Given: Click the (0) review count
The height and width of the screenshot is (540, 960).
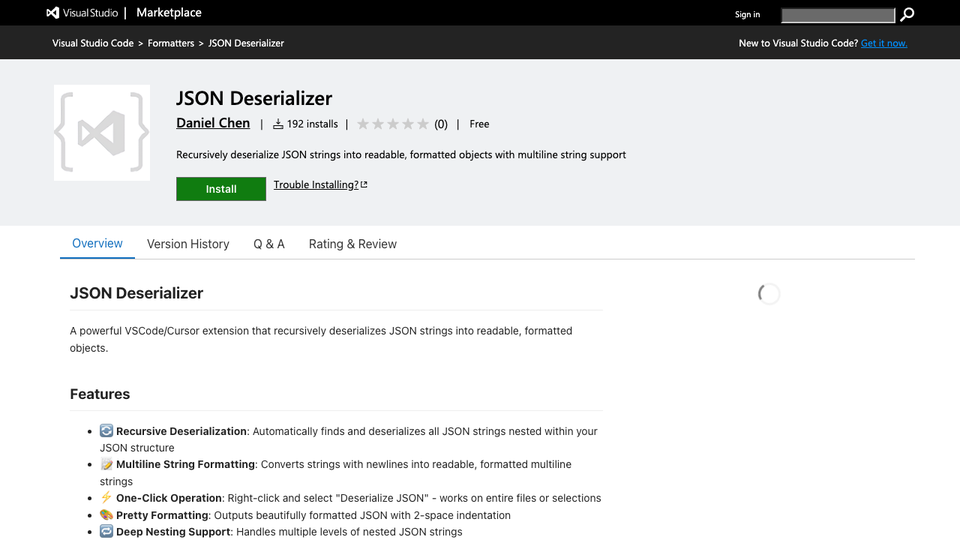Looking at the screenshot, I should point(441,124).
